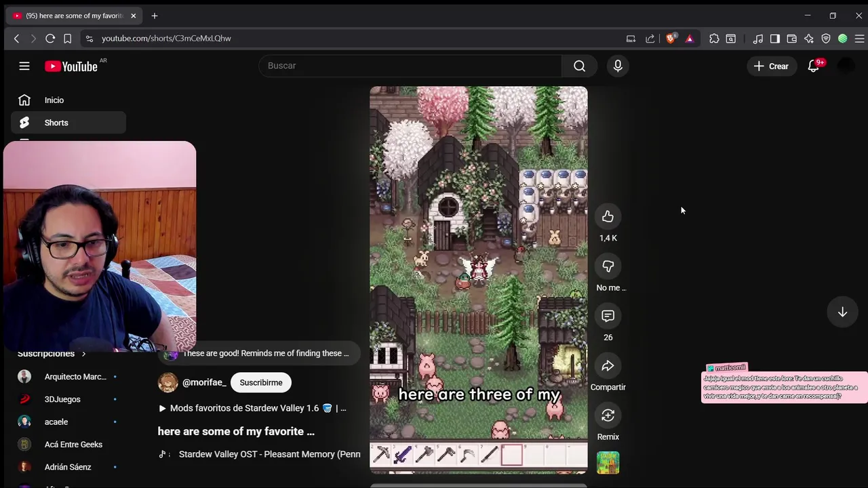868x488 pixels.
Task: Expand the Suscripciones section chevron
Action: pos(83,354)
